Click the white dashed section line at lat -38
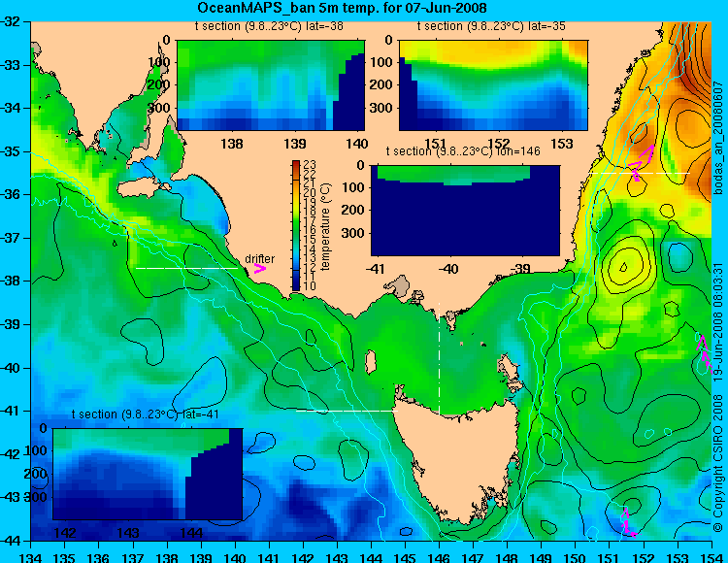 [x=186, y=268]
